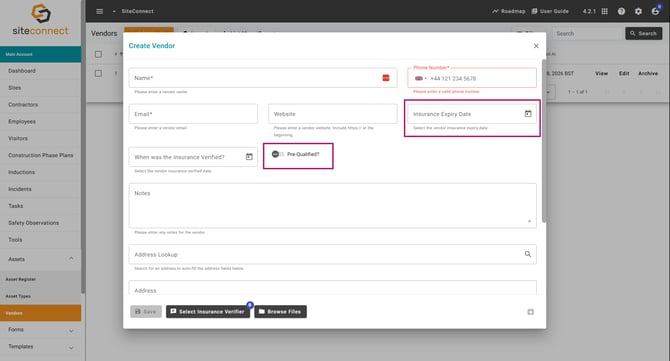Image resolution: width=670 pixels, height=361 pixels.
Task: Open the hamburger menu in top bar
Action: [100, 12]
